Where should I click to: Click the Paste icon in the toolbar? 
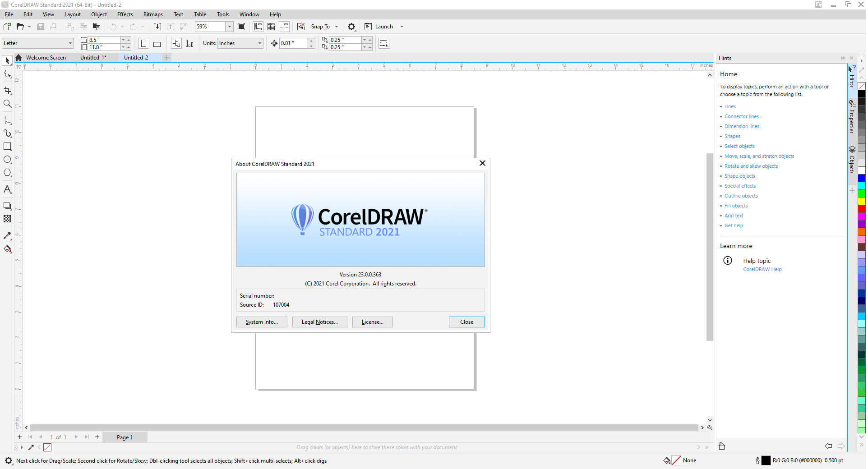pos(96,27)
